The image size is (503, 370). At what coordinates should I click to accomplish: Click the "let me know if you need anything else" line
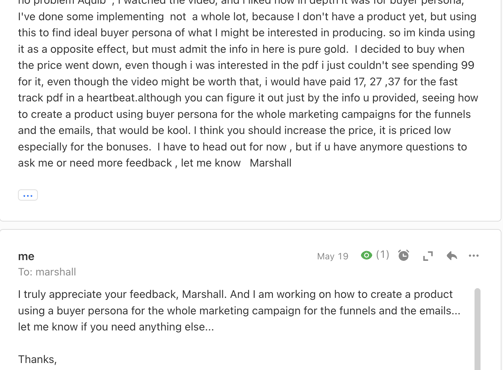(116, 327)
